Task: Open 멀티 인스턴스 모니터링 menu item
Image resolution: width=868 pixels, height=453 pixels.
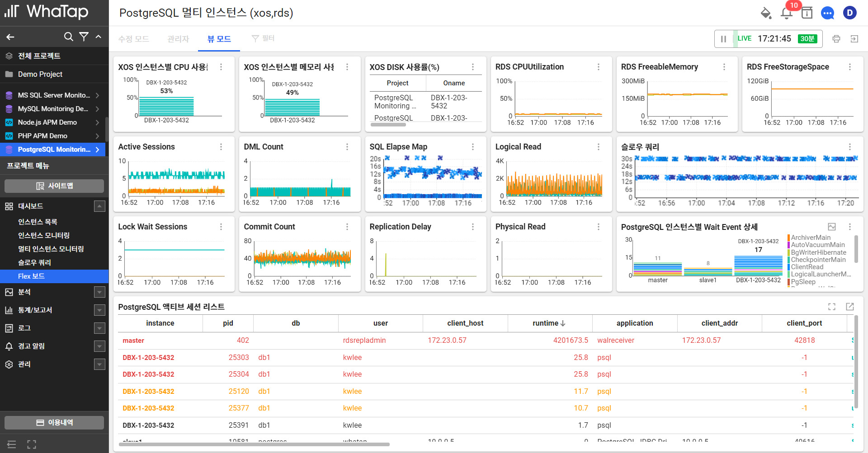Action: 51,249
